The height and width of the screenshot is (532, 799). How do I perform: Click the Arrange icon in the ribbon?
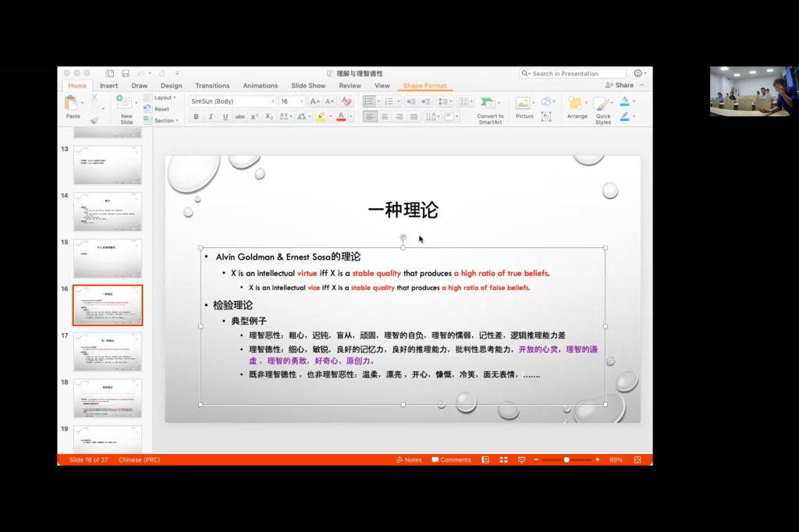577,109
